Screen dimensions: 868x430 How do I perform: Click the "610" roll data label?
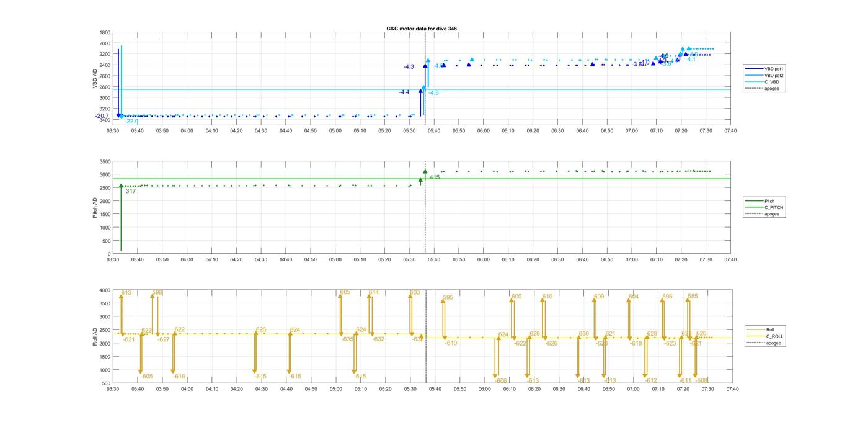click(x=547, y=297)
